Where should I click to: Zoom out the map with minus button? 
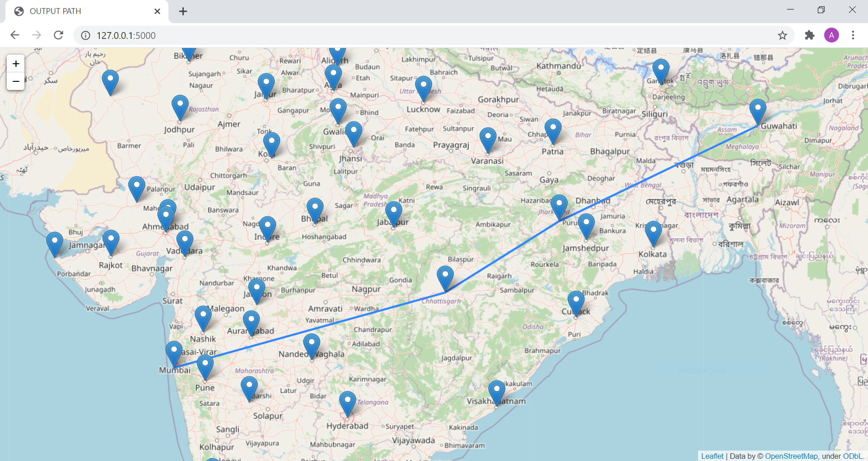[x=16, y=81]
